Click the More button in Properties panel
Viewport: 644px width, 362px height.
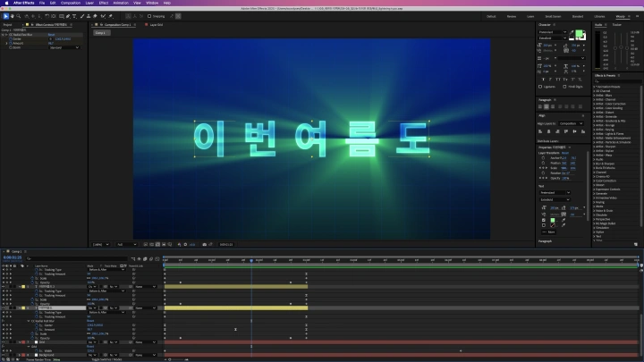coord(549,232)
